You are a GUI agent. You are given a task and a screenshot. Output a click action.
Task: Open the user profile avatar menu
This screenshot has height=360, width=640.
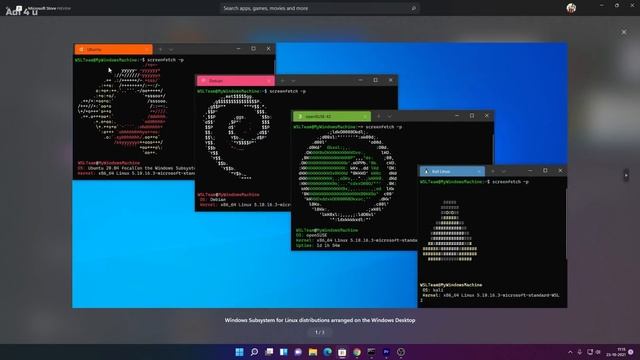(x=571, y=8)
